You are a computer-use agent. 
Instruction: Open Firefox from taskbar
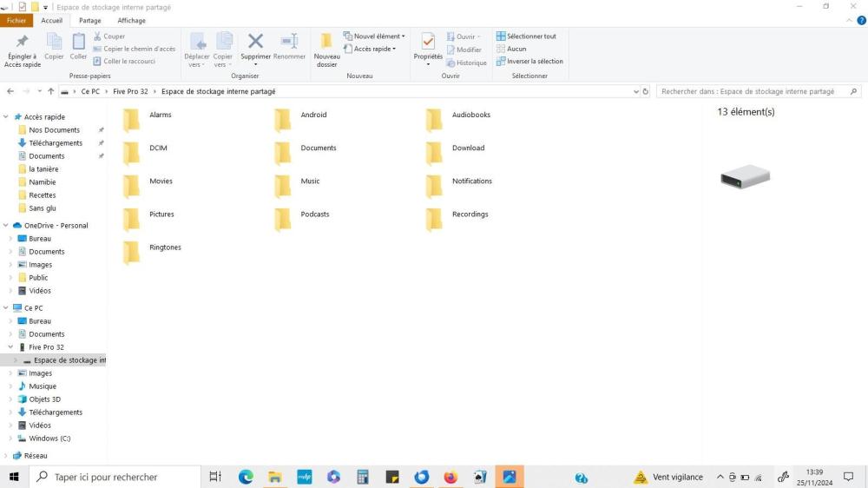450,477
